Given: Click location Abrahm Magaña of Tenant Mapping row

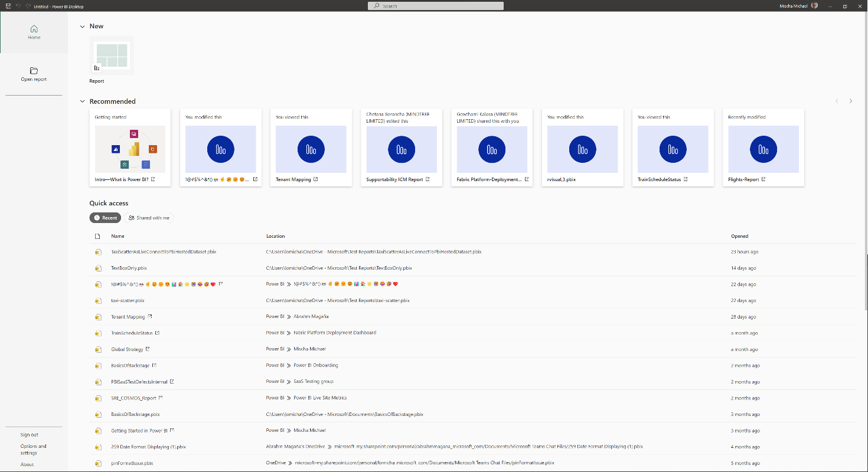Looking at the screenshot, I should (x=311, y=317).
